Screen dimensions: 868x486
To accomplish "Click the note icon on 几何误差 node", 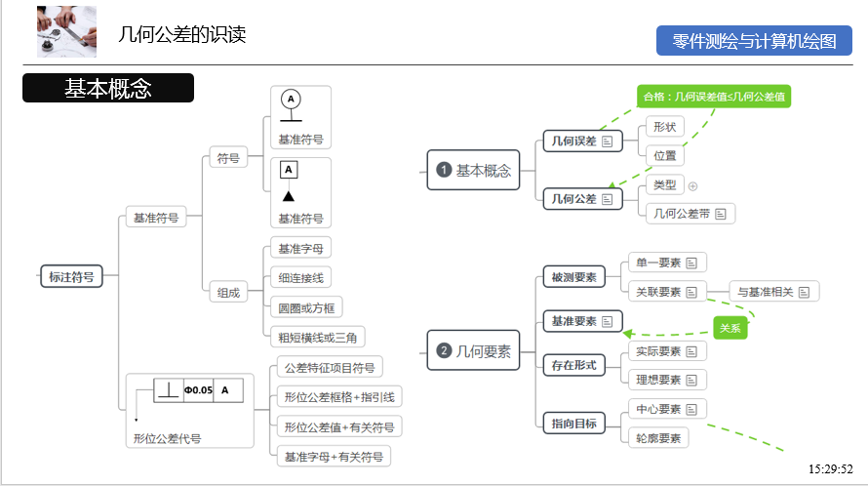I will point(608,142).
